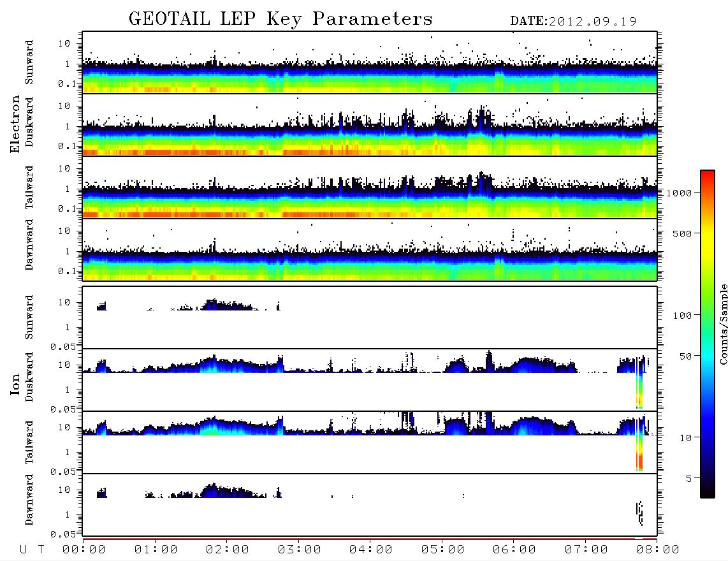Viewport: 728px width, 561px height.
Task: Click the Electron Sunward spectrogram panel
Action: (370, 62)
